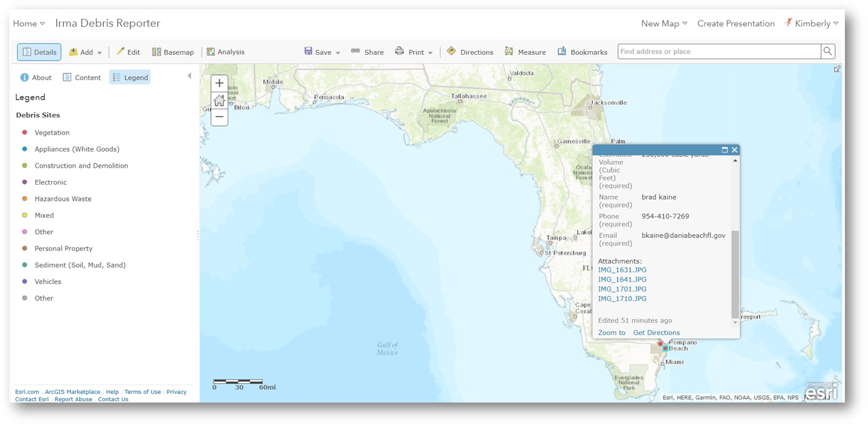The height and width of the screenshot is (425, 868).
Task: Click the Sediment (Soil, Mud, Sand) entry
Action: 80,265
